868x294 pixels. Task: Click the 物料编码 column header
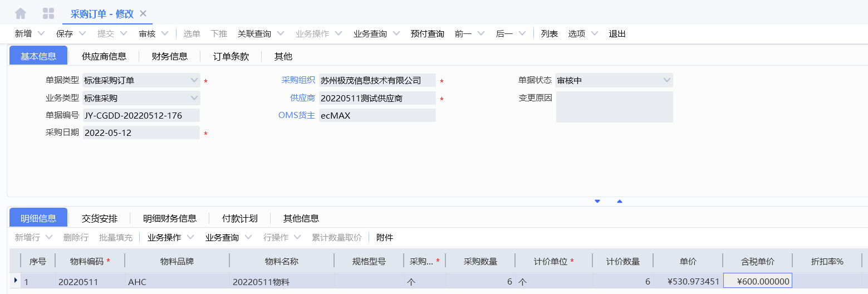[90, 261]
